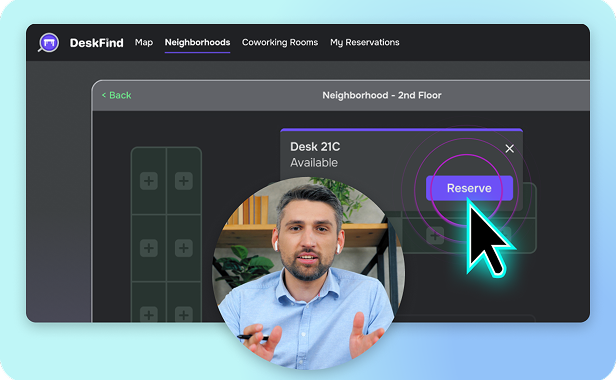The width and height of the screenshot is (616, 380).
Task: Add the top-left desk in the left desk block
Action: [x=148, y=181]
